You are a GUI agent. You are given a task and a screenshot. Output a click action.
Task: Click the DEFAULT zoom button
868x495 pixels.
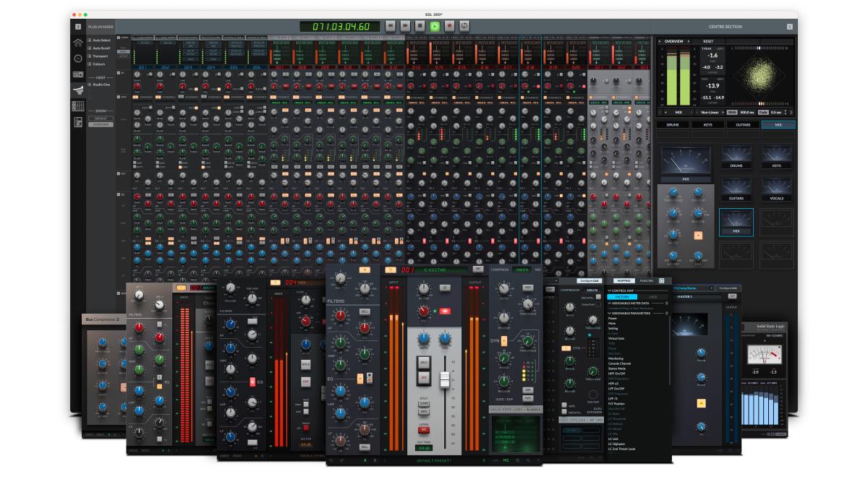point(101,119)
